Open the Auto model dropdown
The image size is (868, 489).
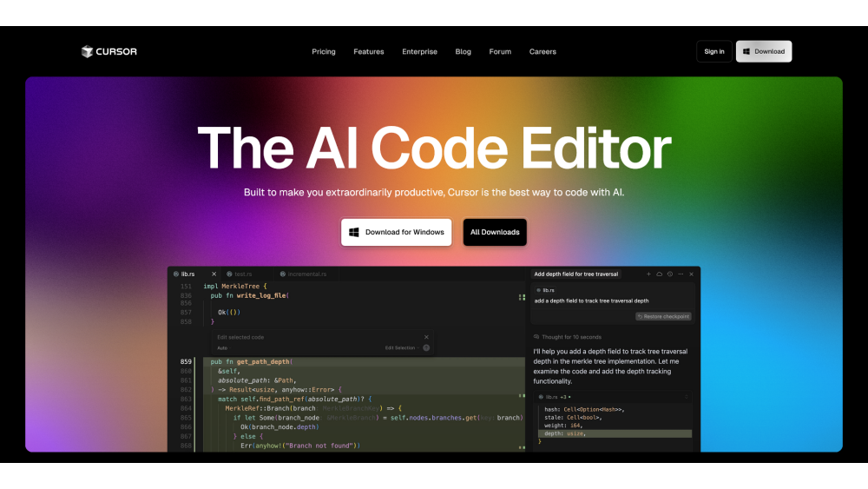point(223,347)
